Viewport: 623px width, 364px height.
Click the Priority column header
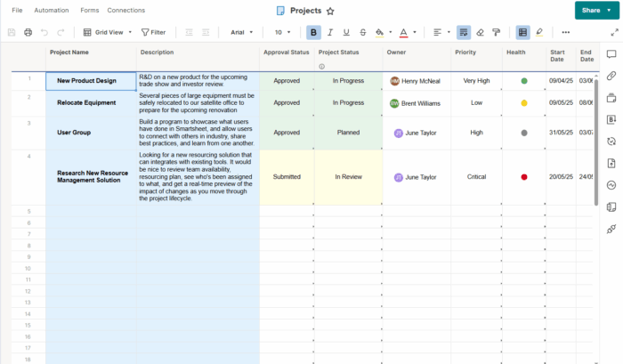point(476,58)
